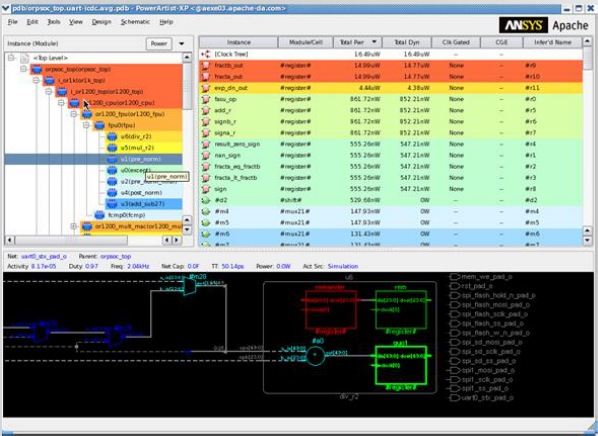The height and width of the screenshot is (436, 598).
Task: Click green cell icon of #m6 row
Action: 206,234
